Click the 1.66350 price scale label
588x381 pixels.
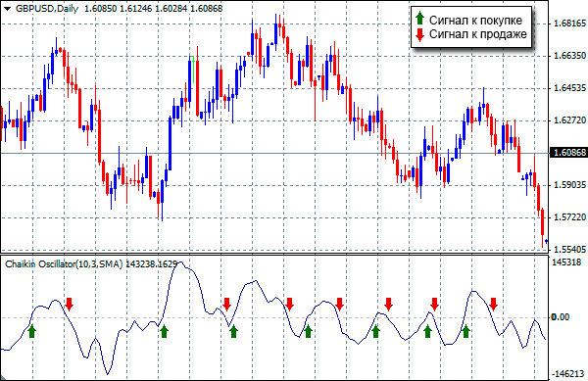point(569,56)
